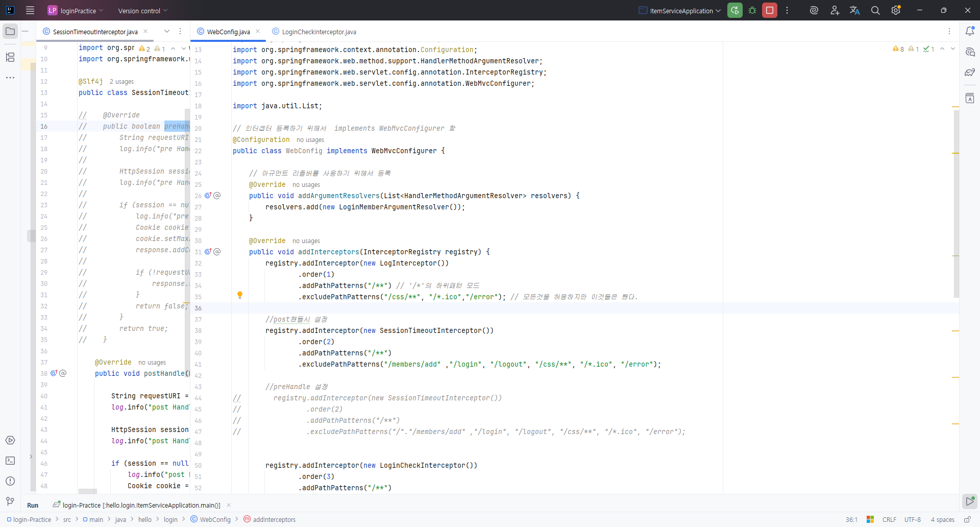The image size is (980, 527).
Task: Open the Git version control tool window
Action: click(10, 501)
